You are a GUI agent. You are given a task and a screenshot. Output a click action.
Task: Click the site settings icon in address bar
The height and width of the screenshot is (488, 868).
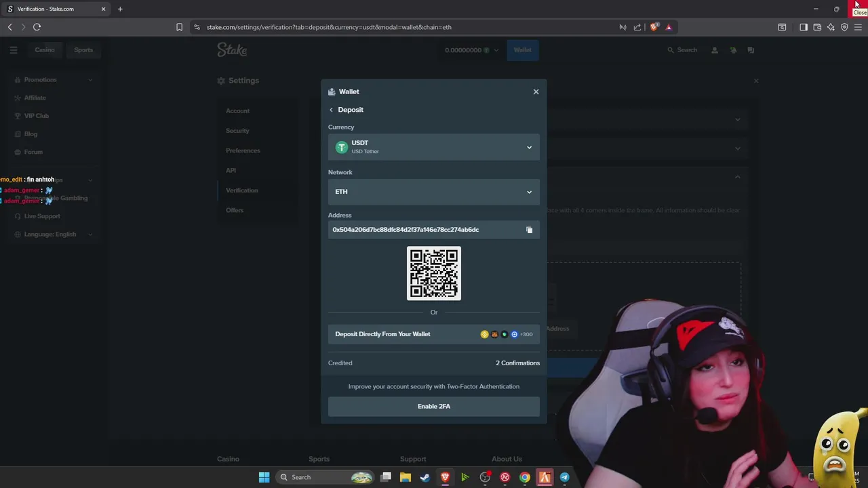tap(197, 27)
